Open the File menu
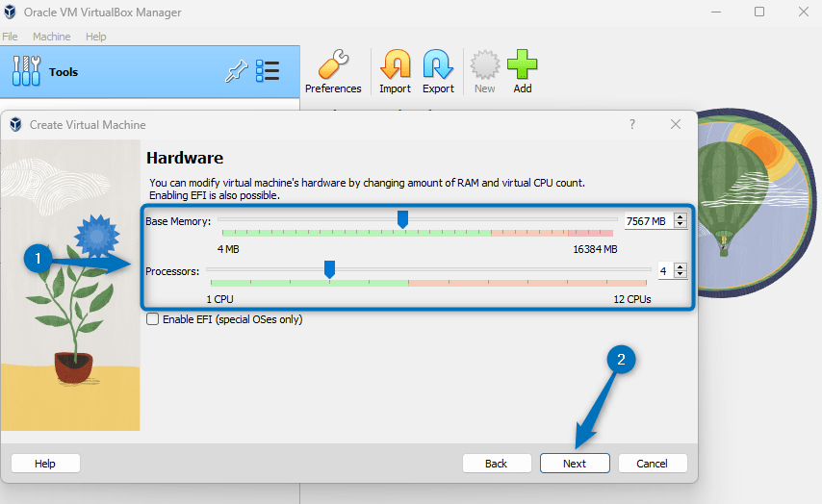 pos(10,37)
